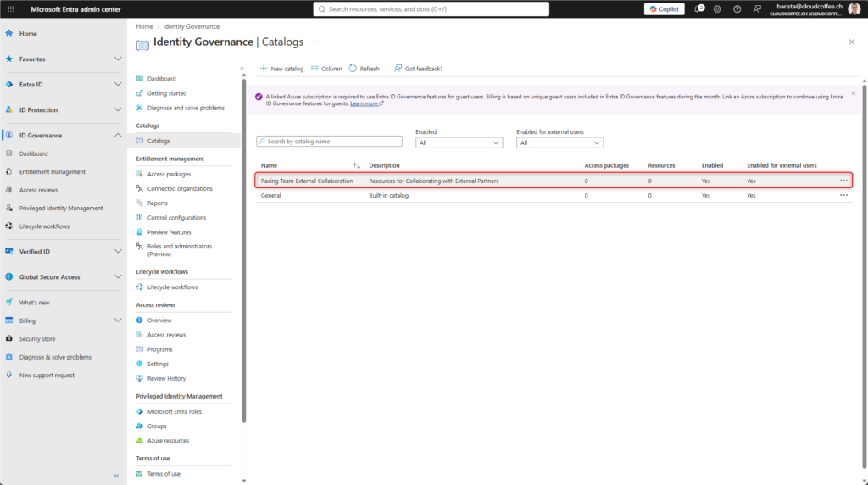Open Lifecycle workflows in left sidebar
The height and width of the screenshot is (485, 868).
44,226
